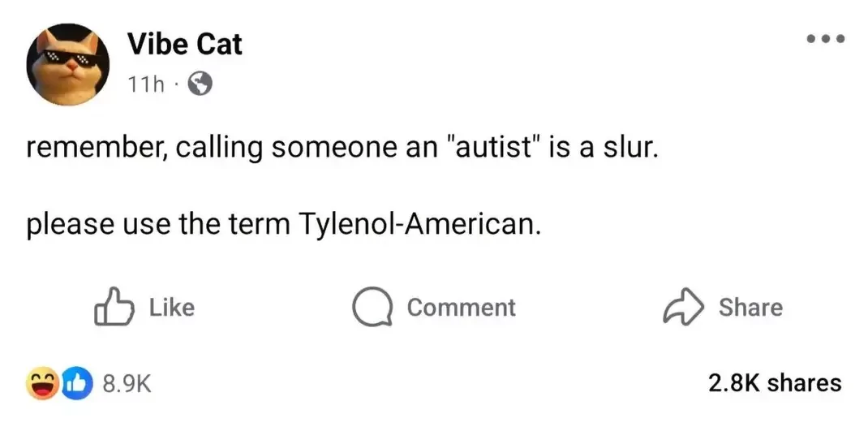Open the three-dot post options menu
Viewport: 868px width, 427px height.
823,38
